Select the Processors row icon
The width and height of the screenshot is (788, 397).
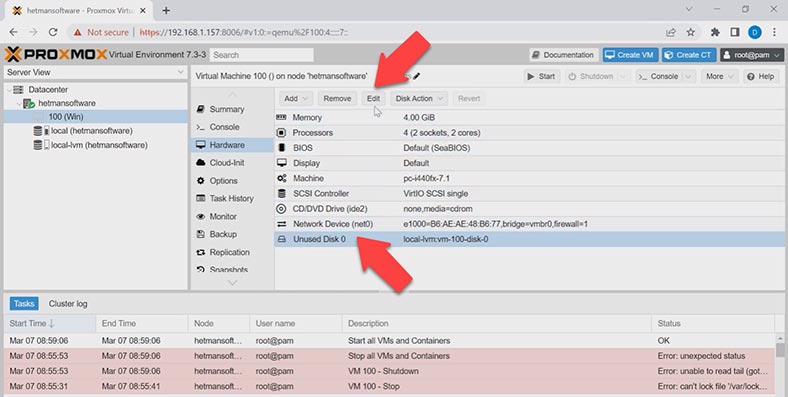[x=281, y=133]
